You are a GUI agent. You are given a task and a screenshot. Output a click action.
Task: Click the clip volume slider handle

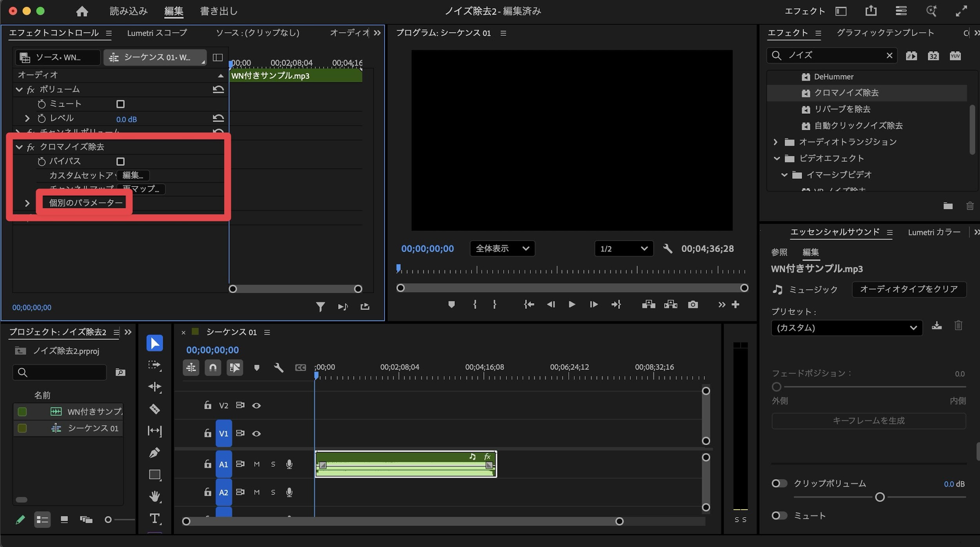point(880,497)
